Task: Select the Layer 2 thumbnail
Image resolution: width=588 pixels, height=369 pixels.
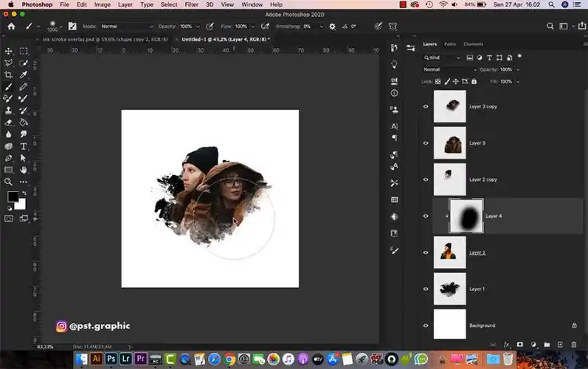Action: (450, 252)
